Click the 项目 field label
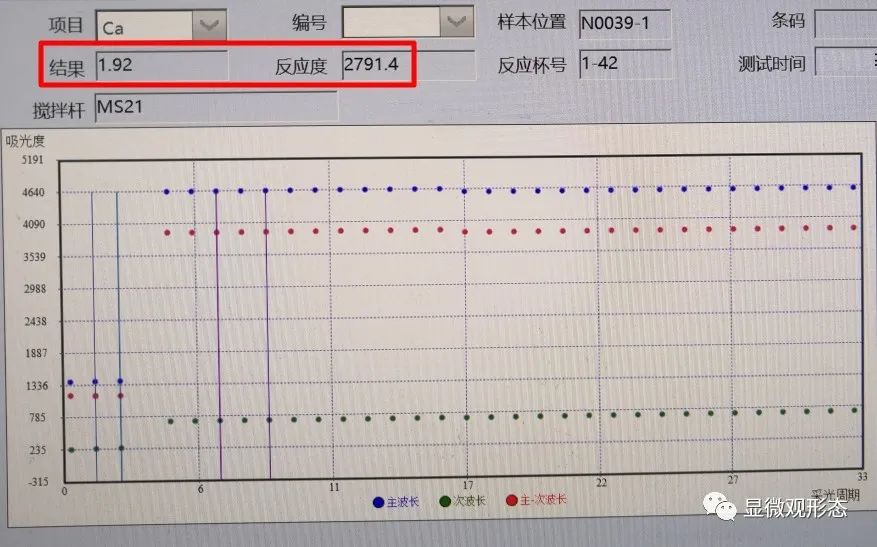The height and width of the screenshot is (547, 877). [x=66, y=25]
